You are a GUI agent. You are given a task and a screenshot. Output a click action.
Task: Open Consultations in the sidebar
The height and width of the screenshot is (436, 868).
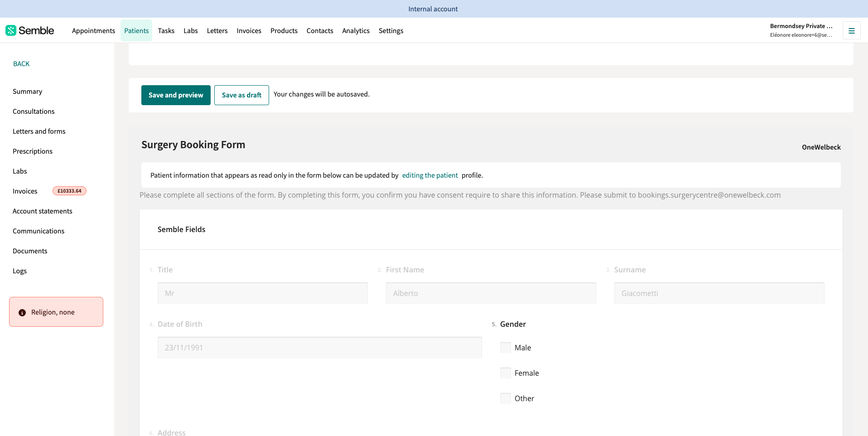coord(34,111)
